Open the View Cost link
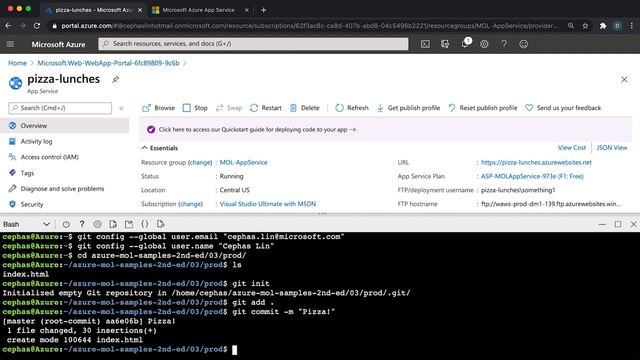This screenshot has height=360, width=640. tap(571, 147)
